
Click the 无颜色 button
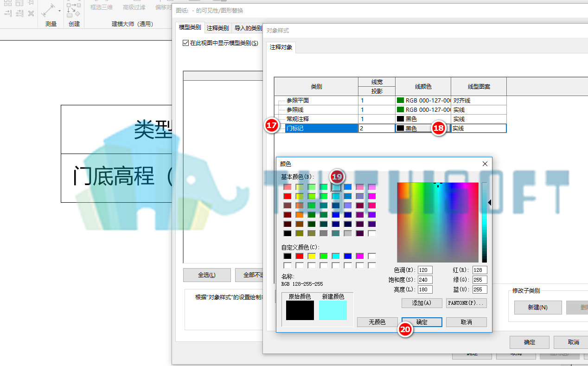377,322
